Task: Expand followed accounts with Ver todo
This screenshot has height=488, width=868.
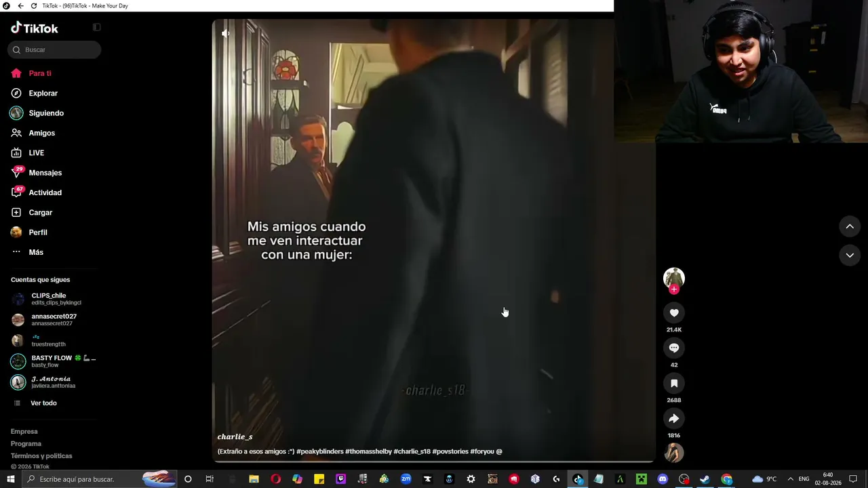Action: click(x=36, y=403)
